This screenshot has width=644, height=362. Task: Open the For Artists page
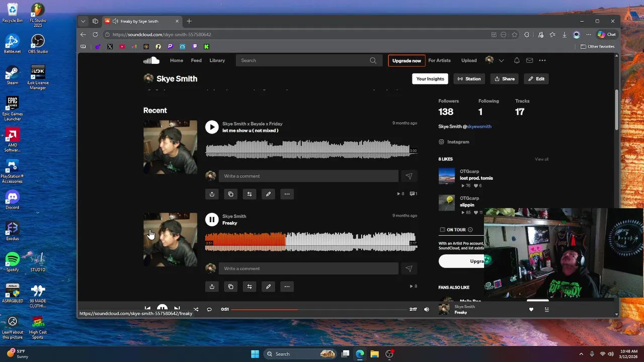[x=439, y=60]
